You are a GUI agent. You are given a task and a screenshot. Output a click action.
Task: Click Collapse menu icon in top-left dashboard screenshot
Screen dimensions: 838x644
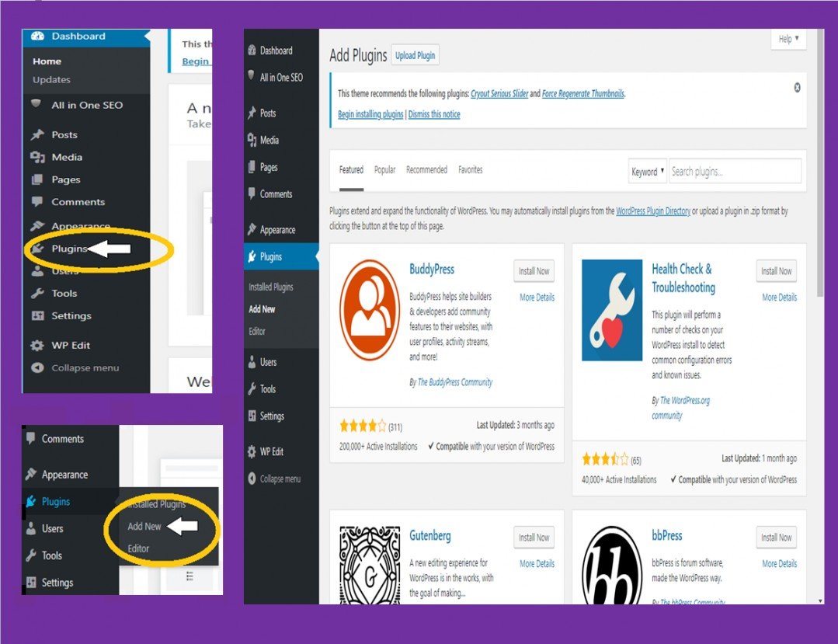tap(37, 367)
